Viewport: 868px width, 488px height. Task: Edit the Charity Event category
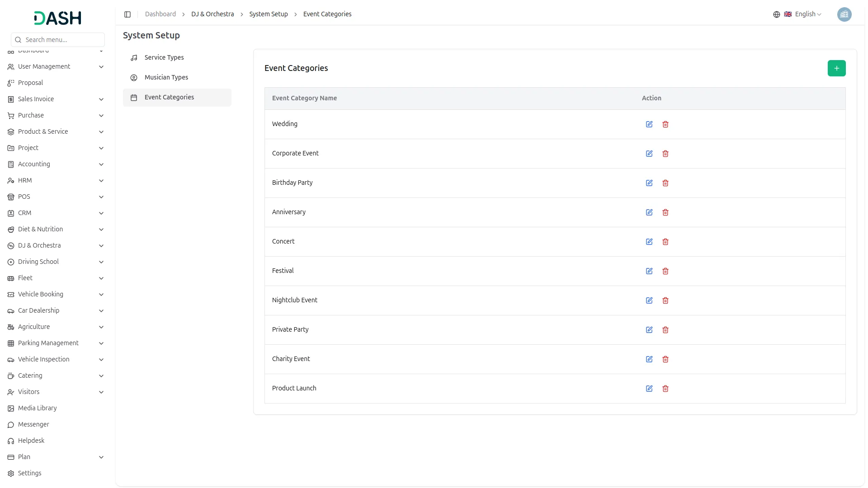click(x=649, y=359)
